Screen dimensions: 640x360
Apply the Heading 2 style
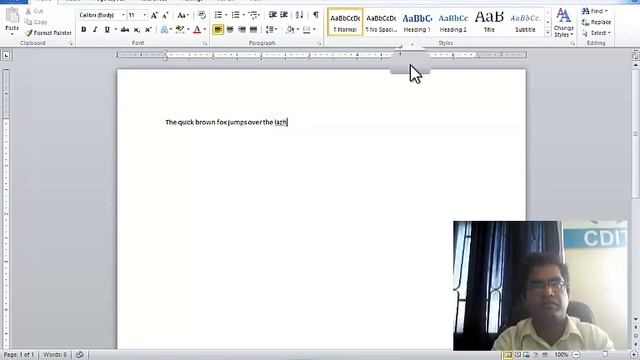point(453,22)
